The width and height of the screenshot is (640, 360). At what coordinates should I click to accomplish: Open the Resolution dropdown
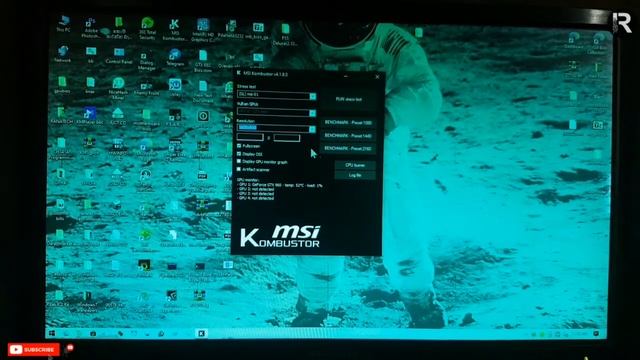276,129
